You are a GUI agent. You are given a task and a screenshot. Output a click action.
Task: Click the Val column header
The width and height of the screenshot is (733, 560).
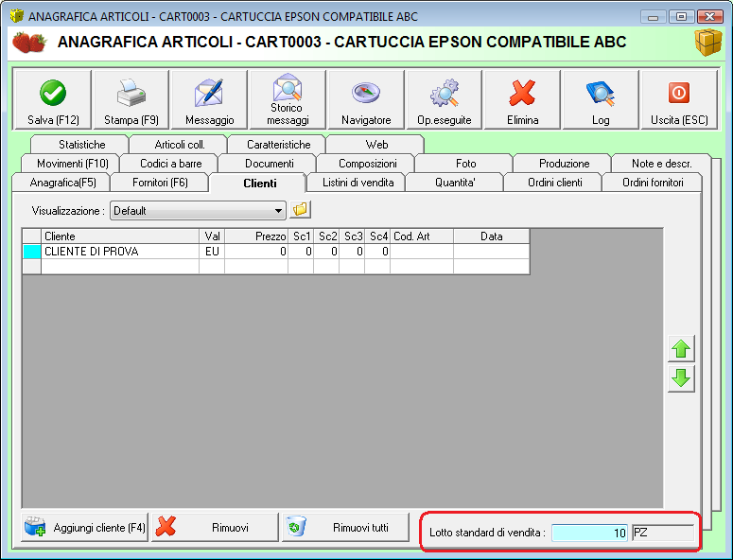(212, 236)
